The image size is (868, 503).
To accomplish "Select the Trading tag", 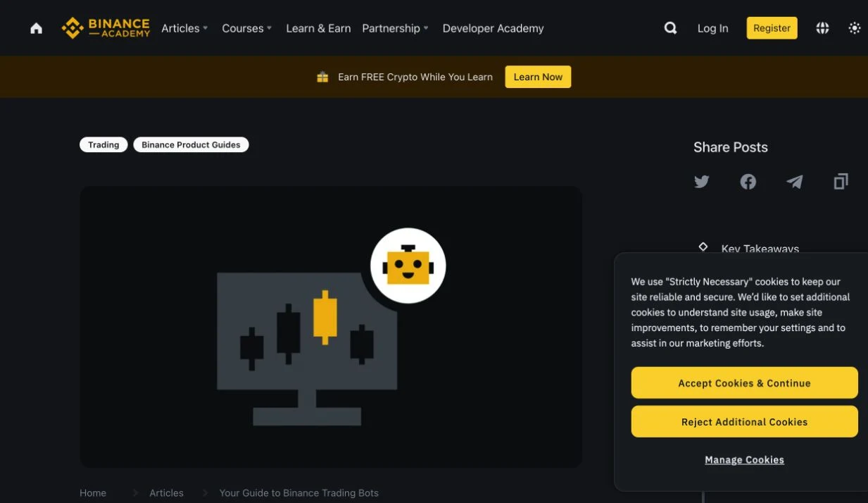I will [103, 144].
